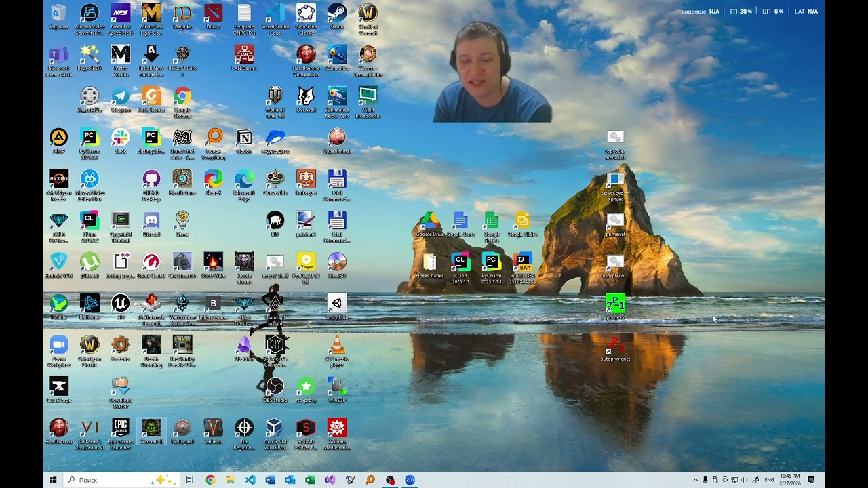Select the Cygwin64 Terminal icon
The height and width of the screenshot is (488, 868).
click(121, 227)
